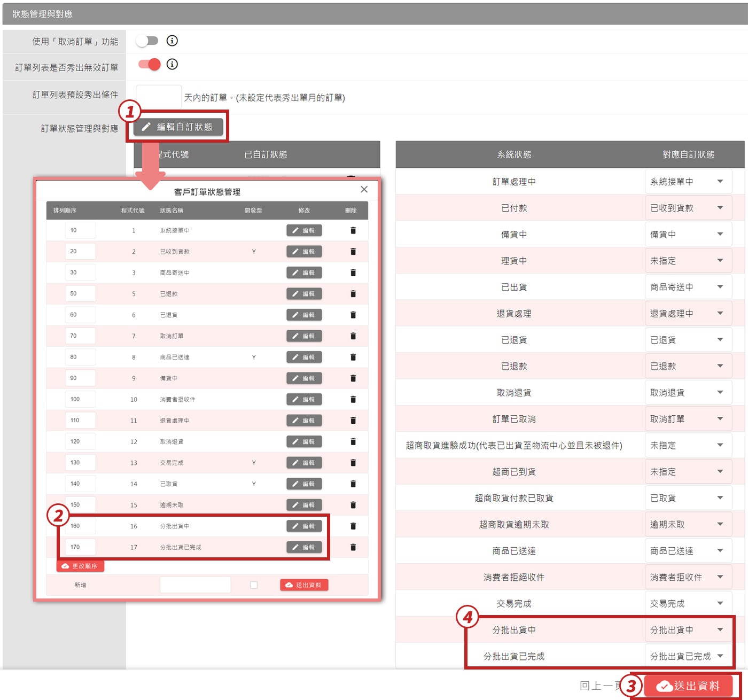Open dropdown for 訂單已取消 mapping

pyautogui.click(x=688, y=419)
